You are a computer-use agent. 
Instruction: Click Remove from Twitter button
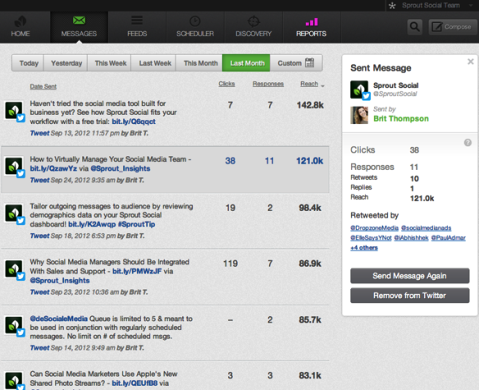(410, 295)
